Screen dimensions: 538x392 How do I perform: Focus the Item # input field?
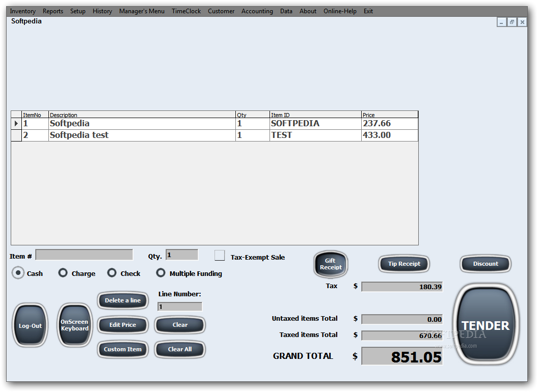tap(84, 255)
